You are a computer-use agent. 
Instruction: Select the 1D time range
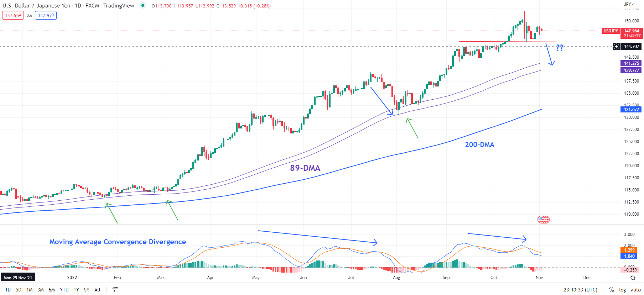pyautogui.click(x=8, y=290)
